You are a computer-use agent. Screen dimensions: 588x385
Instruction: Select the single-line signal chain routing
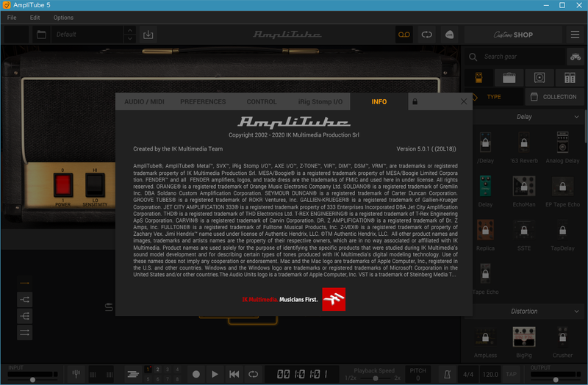pyautogui.click(x=24, y=283)
